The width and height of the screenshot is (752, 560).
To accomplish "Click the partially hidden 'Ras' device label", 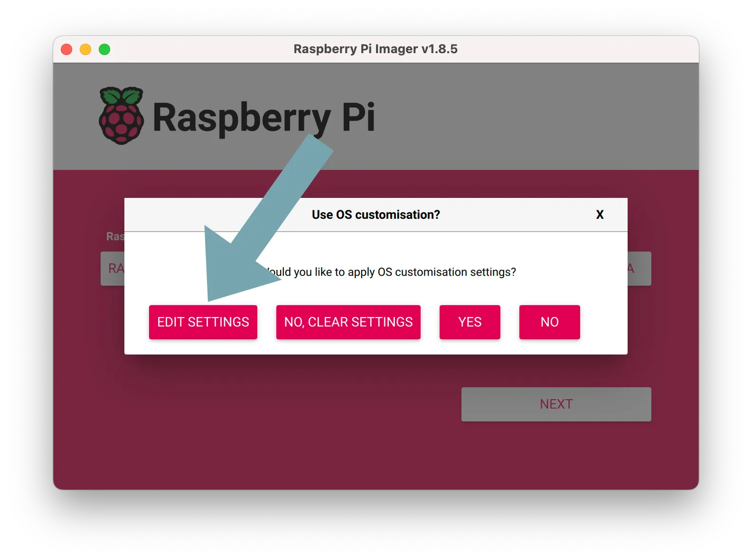I will click(x=114, y=236).
